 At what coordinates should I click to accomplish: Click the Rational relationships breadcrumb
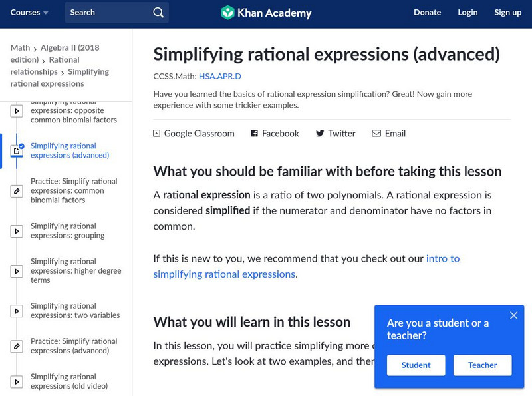[x=45, y=65]
